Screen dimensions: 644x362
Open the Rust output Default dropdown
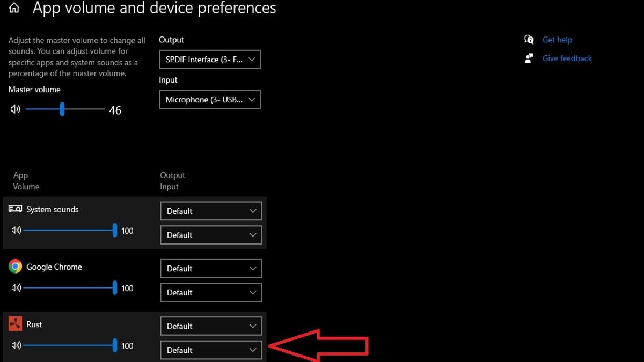[x=210, y=326]
